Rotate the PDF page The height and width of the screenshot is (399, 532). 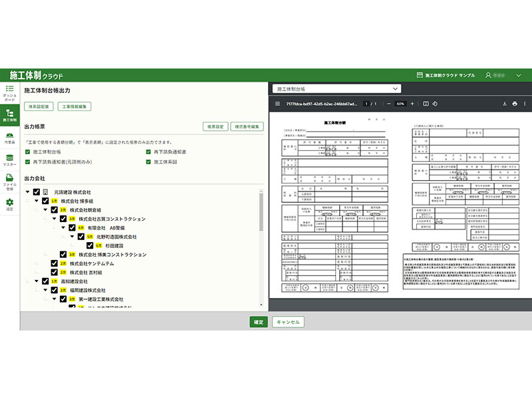tap(435, 104)
